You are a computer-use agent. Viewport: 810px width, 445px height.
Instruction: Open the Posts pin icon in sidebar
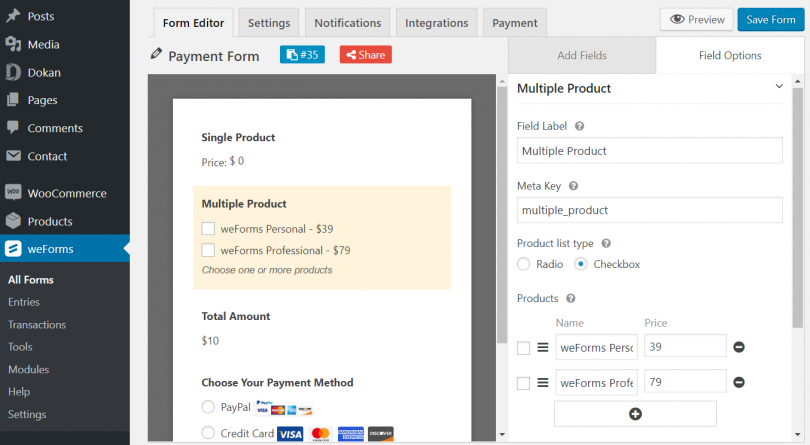click(13, 16)
